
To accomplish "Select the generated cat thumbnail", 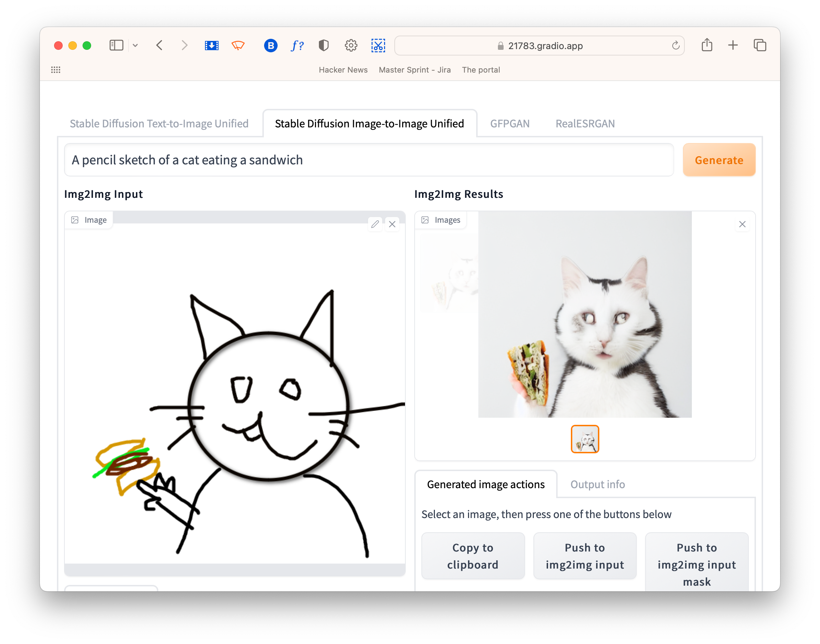I will (585, 439).
